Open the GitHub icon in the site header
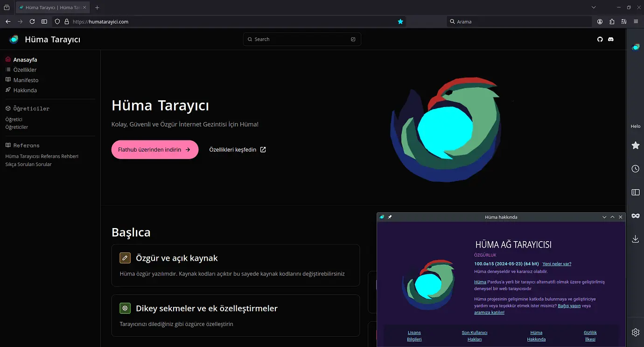 pos(600,39)
